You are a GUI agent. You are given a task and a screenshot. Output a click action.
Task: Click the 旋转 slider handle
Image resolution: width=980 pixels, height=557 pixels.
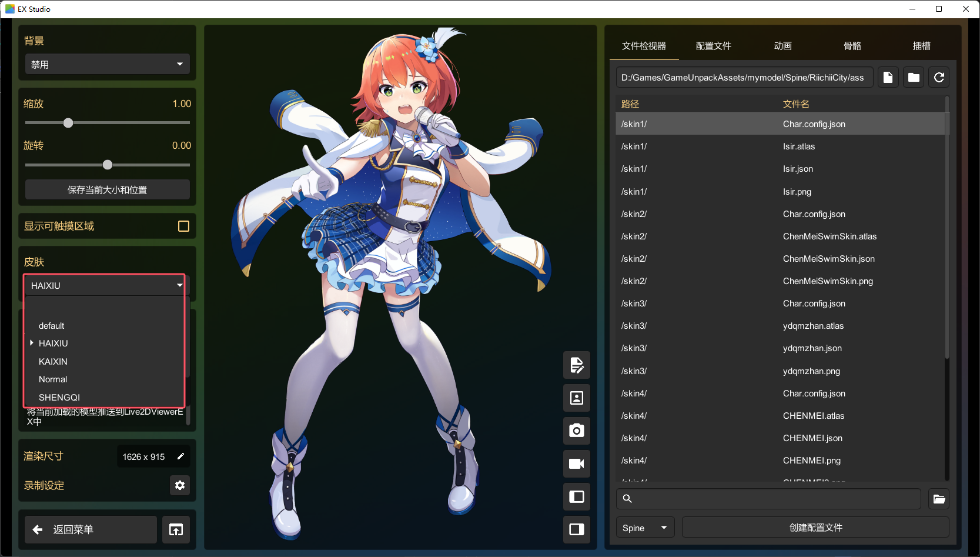click(108, 165)
